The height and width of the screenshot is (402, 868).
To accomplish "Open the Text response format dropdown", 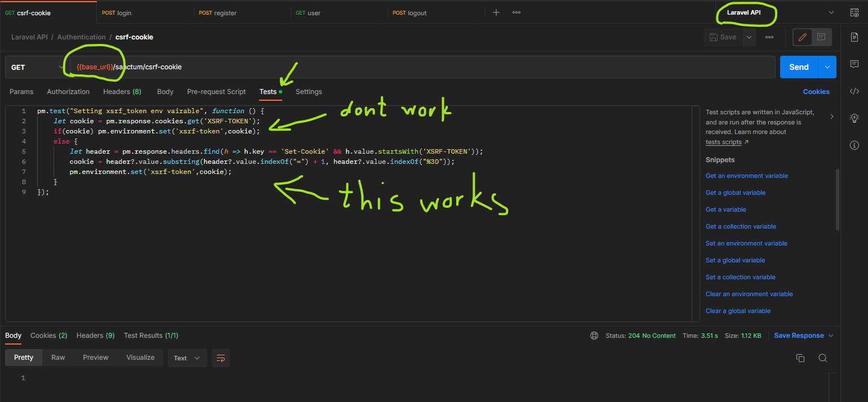I will pos(187,358).
